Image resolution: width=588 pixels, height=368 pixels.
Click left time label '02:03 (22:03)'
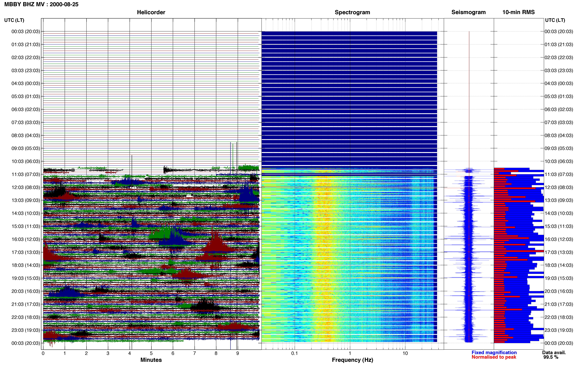tap(26, 57)
